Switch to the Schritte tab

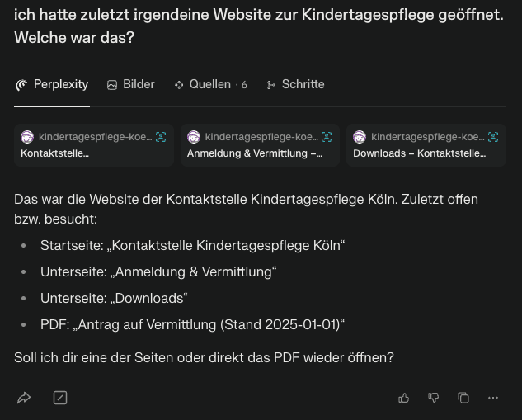tap(295, 85)
